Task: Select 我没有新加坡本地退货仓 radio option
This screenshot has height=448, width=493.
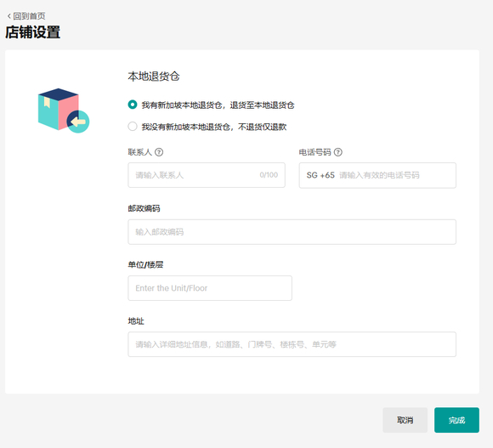Action: click(133, 127)
